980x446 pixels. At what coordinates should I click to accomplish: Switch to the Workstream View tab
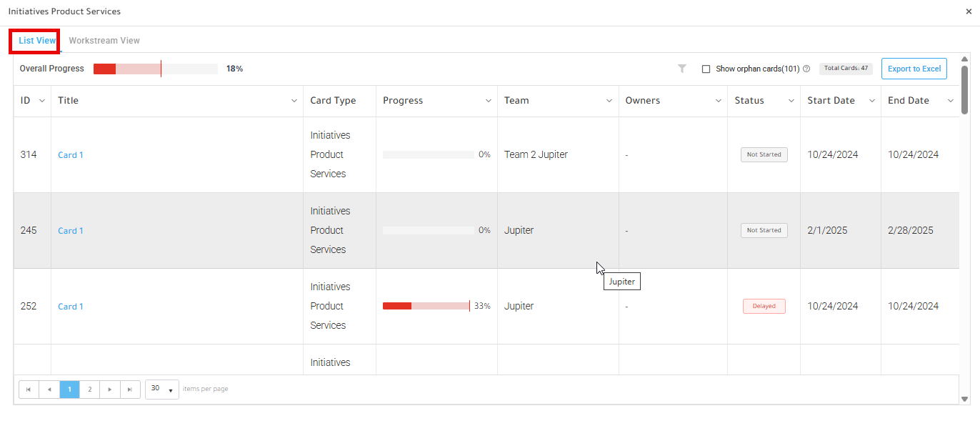104,41
